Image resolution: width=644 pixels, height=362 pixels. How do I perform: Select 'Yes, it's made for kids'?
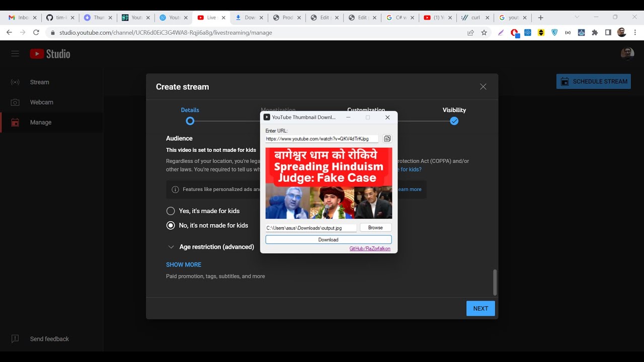171,211
